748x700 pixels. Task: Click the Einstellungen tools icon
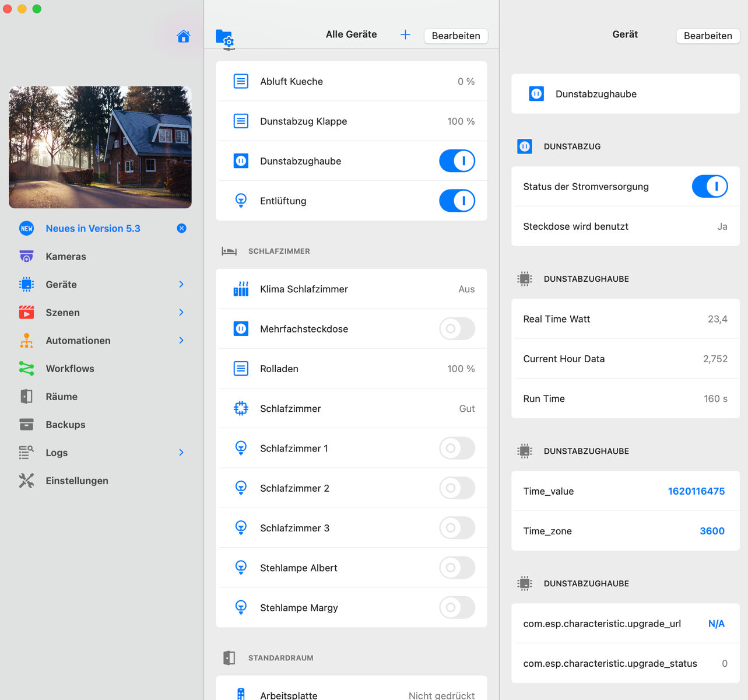[x=26, y=481]
